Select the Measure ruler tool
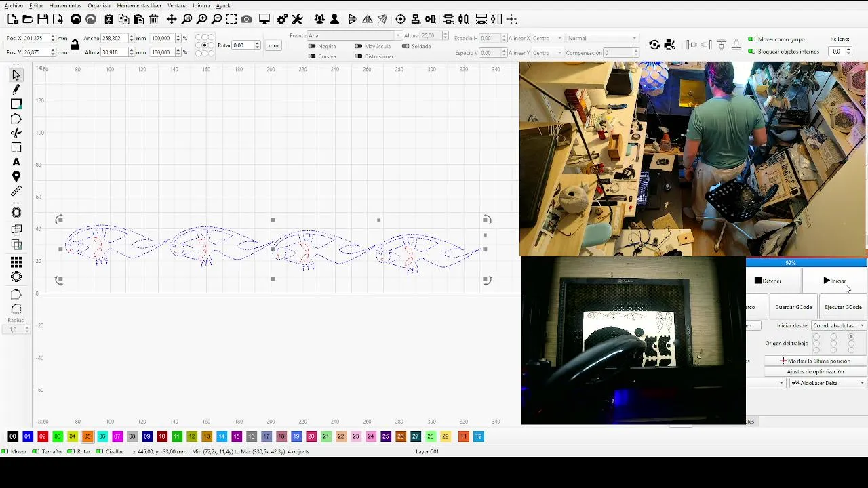The height and width of the screenshot is (488, 868). (x=16, y=191)
